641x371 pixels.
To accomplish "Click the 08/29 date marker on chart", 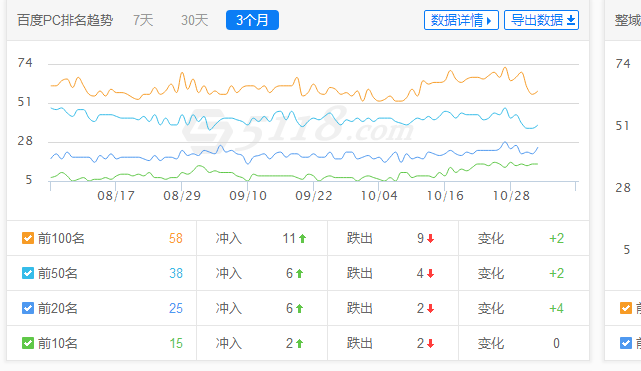I will point(182,196).
